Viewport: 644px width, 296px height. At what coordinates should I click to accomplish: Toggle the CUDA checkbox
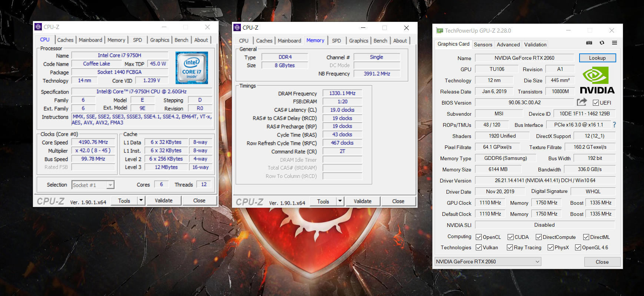511,237
